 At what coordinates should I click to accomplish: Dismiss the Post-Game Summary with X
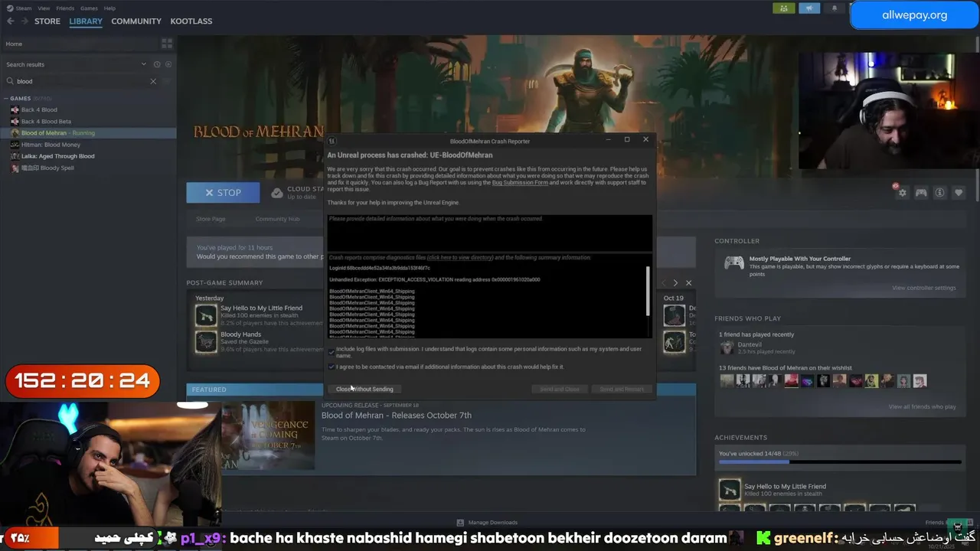(688, 283)
